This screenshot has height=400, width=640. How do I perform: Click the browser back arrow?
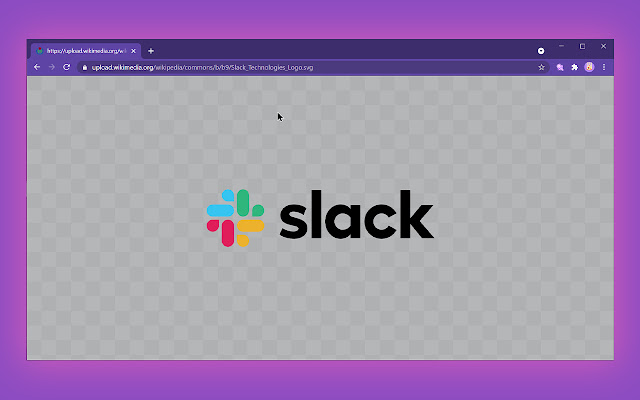coord(37,67)
